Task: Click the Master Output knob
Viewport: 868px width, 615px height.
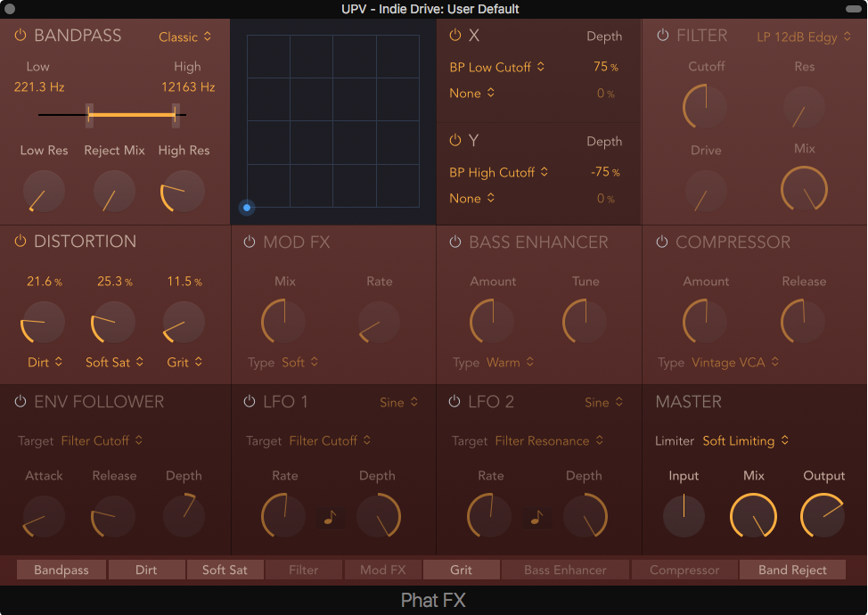Action: pos(823,516)
